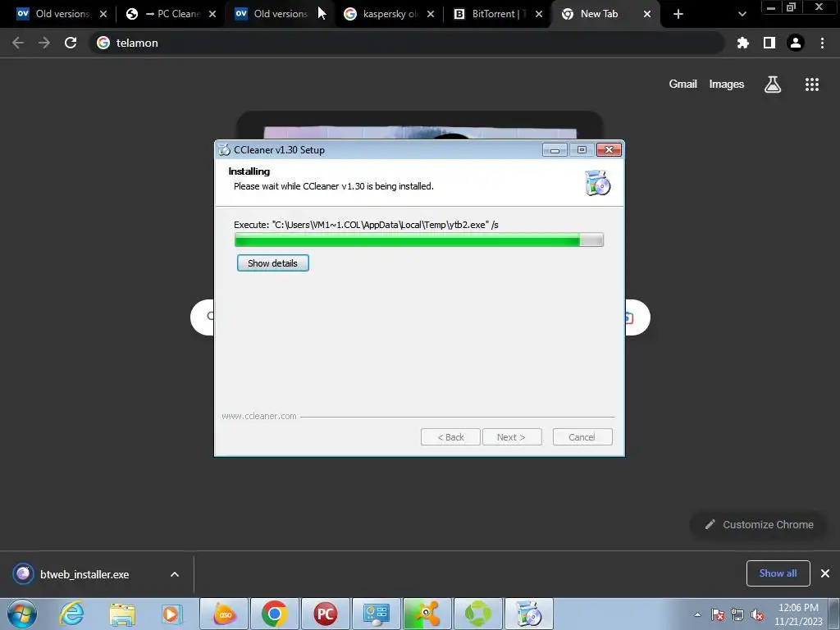Open the green recycle taskbar app
Screen dimensions: 840x630
coord(478,614)
